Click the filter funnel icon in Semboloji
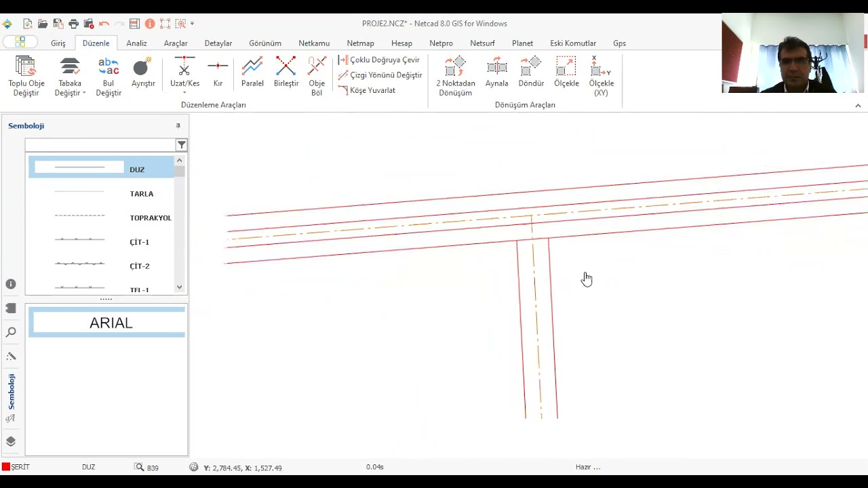The width and height of the screenshot is (868, 488). [181, 145]
